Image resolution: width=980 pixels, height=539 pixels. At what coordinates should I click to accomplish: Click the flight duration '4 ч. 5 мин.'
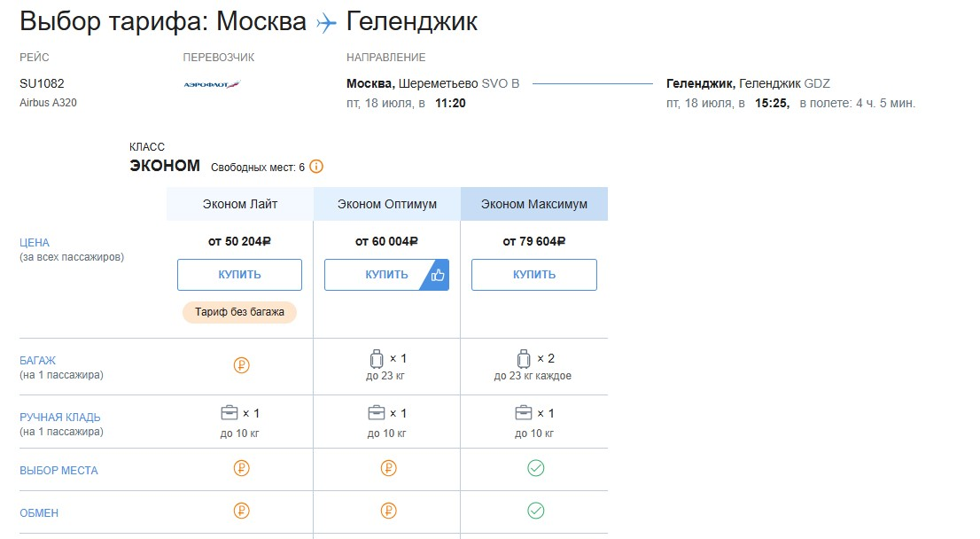[x=885, y=103]
